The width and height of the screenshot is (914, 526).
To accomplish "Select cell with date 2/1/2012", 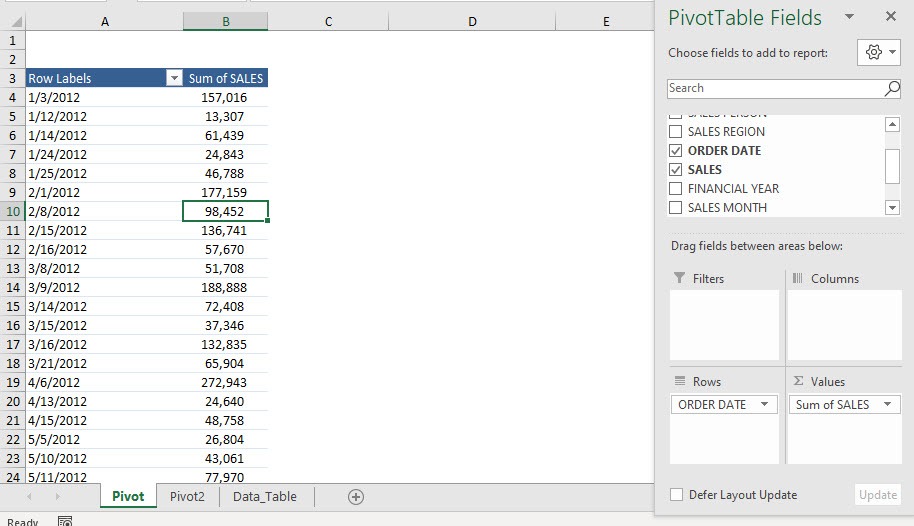I will click(x=104, y=192).
